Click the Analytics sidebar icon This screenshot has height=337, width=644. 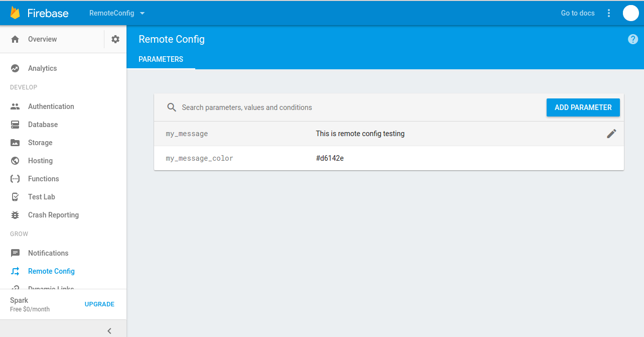(x=15, y=68)
